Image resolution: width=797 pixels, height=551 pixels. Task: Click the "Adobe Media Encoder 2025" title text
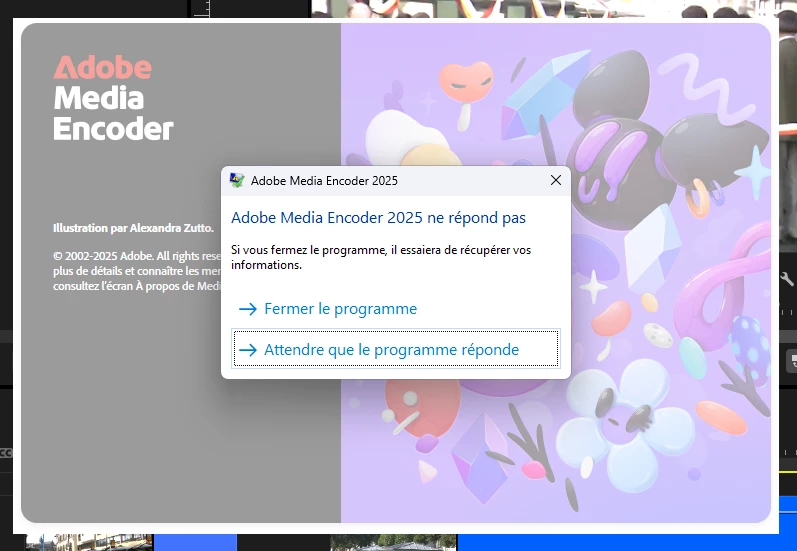click(324, 181)
